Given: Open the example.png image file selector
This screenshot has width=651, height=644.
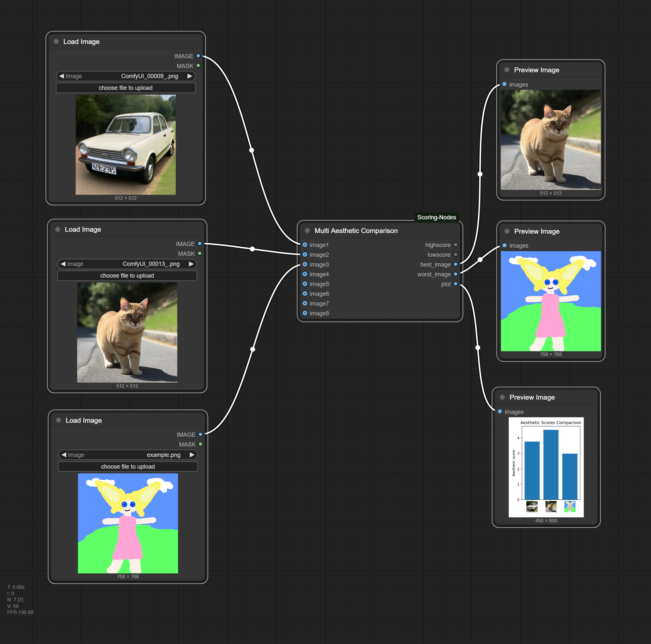Looking at the screenshot, I should click(x=128, y=455).
